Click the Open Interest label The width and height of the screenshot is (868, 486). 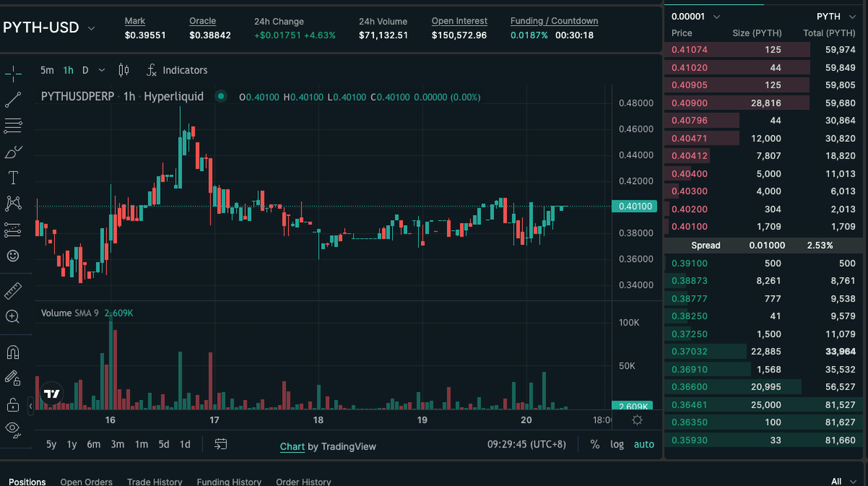click(x=459, y=21)
